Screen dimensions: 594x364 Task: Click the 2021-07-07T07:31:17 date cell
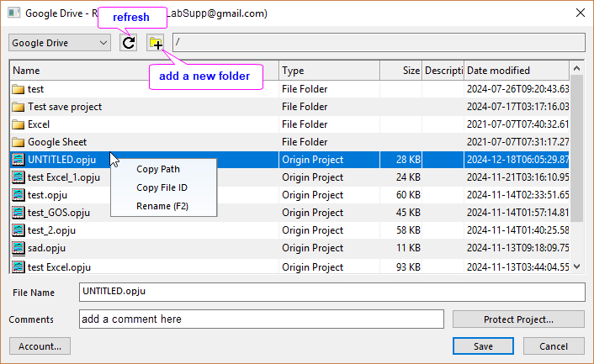517,142
